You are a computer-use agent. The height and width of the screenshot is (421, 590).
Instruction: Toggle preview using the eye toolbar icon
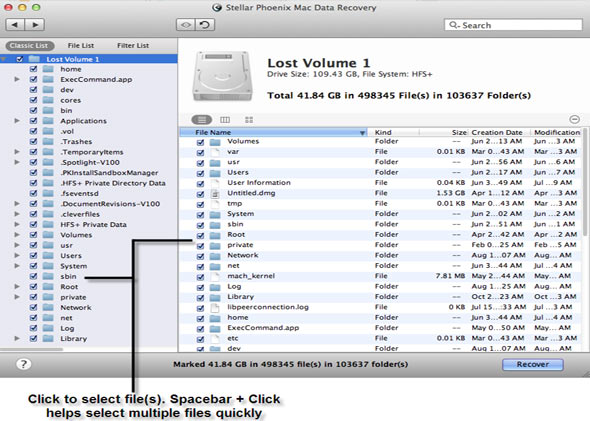click(x=186, y=25)
